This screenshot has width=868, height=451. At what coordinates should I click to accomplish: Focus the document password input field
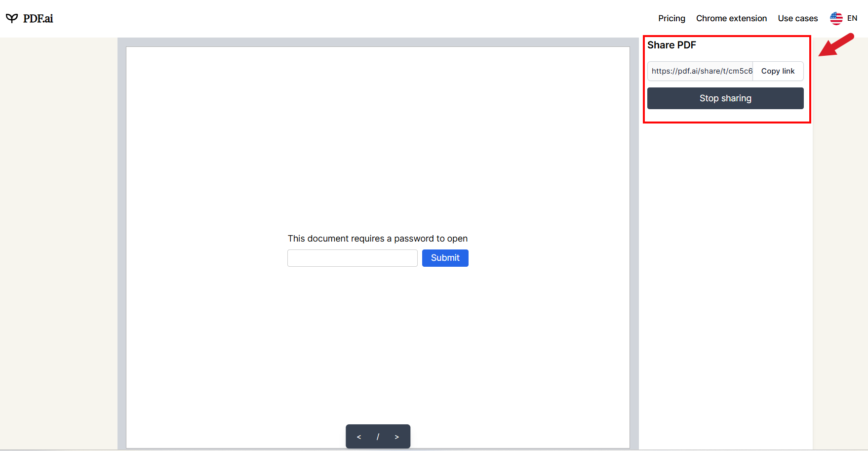(352, 258)
